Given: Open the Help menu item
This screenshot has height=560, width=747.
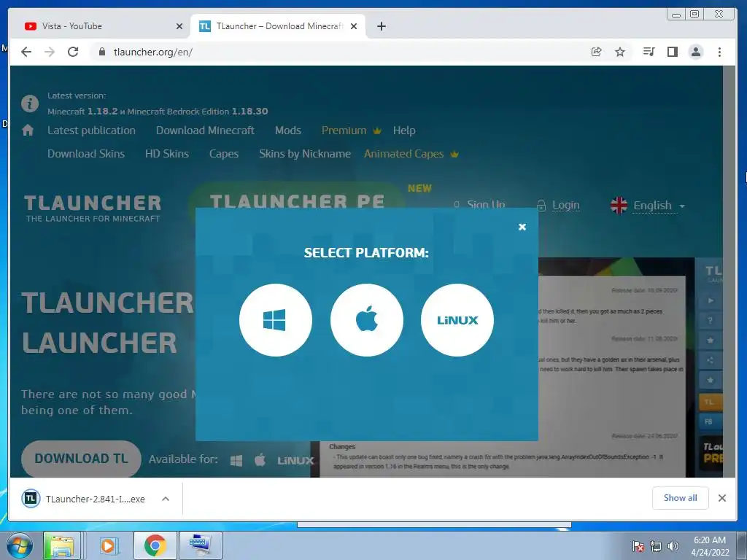Looking at the screenshot, I should click(404, 131).
